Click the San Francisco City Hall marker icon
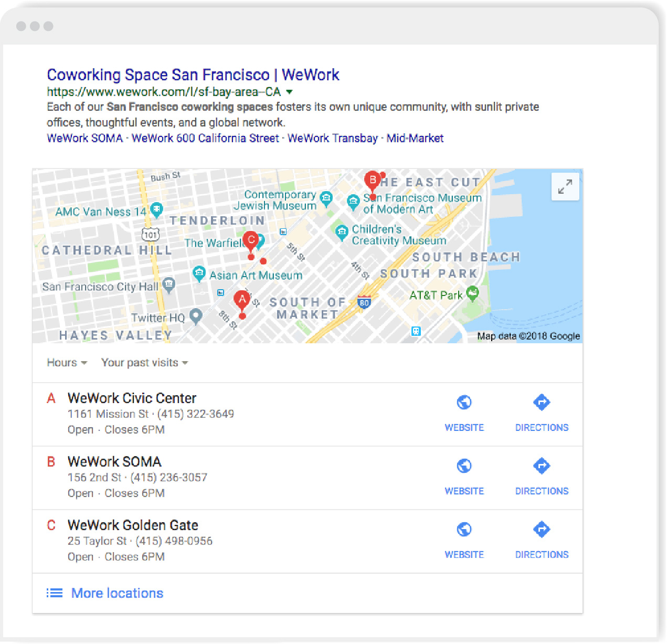667x644 pixels. pos(168,285)
